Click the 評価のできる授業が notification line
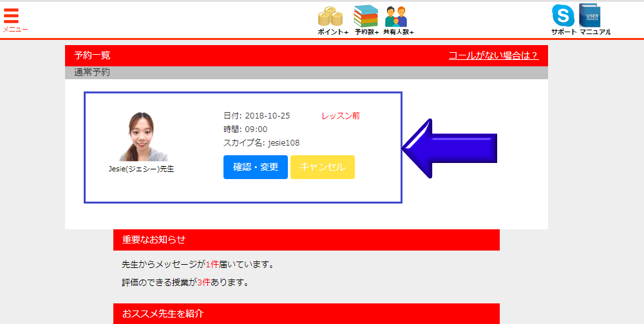 tap(185, 283)
